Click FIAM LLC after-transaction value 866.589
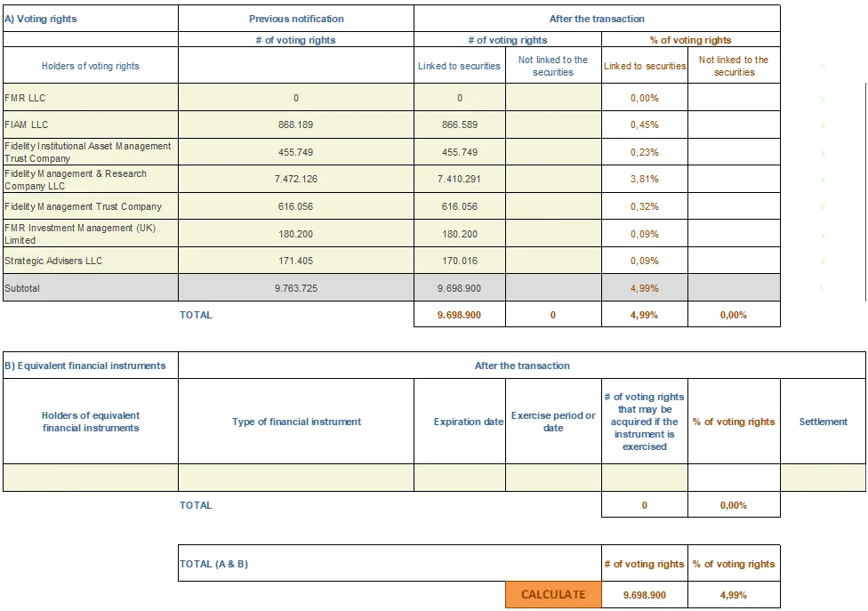Screen dimensions: 868x611 pyautogui.click(x=460, y=125)
